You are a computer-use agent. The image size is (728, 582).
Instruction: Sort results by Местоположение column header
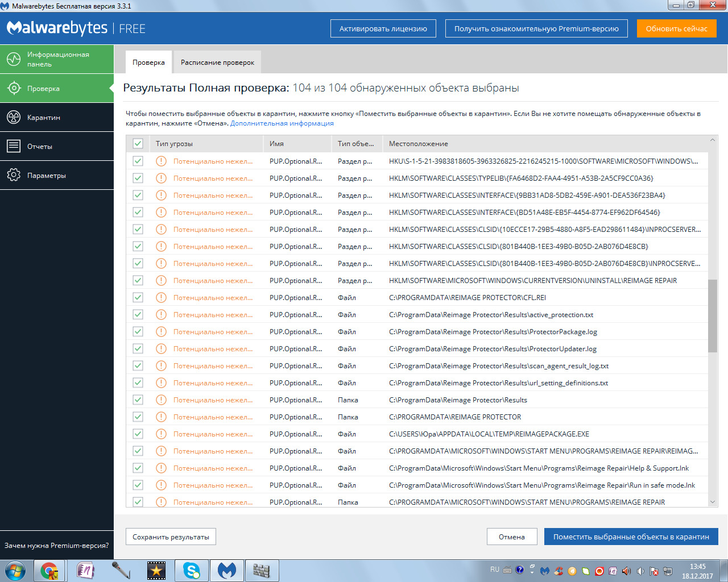click(419, 144)
